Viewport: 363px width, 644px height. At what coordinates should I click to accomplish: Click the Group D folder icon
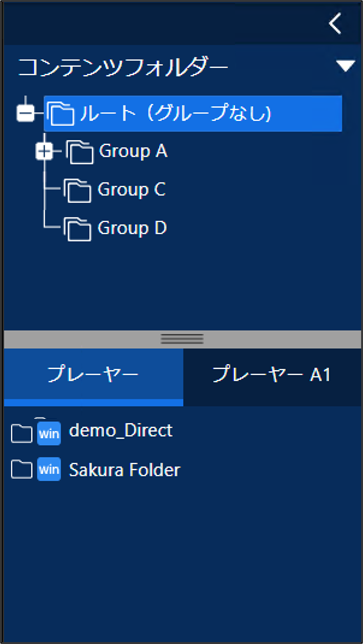pyautogui.click(x=78, y=229)
